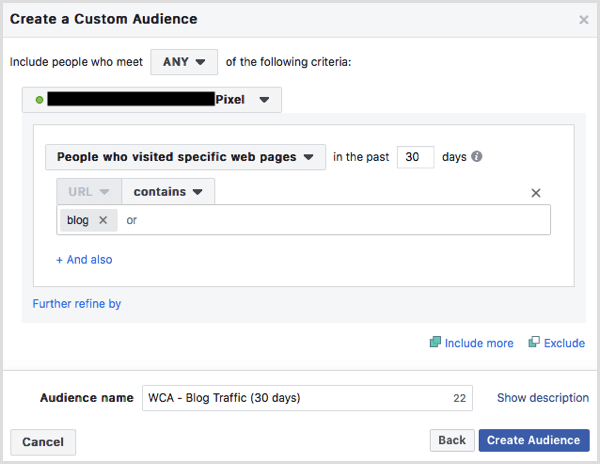Screen dimensions: 600x464
Task: Click the '+ And also' link
Action: 84,259
